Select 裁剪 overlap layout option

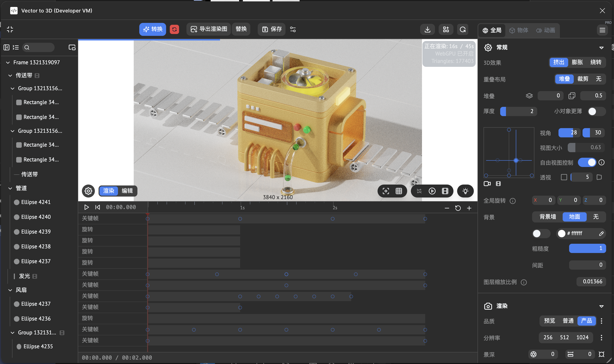click(x=583, y=79)
